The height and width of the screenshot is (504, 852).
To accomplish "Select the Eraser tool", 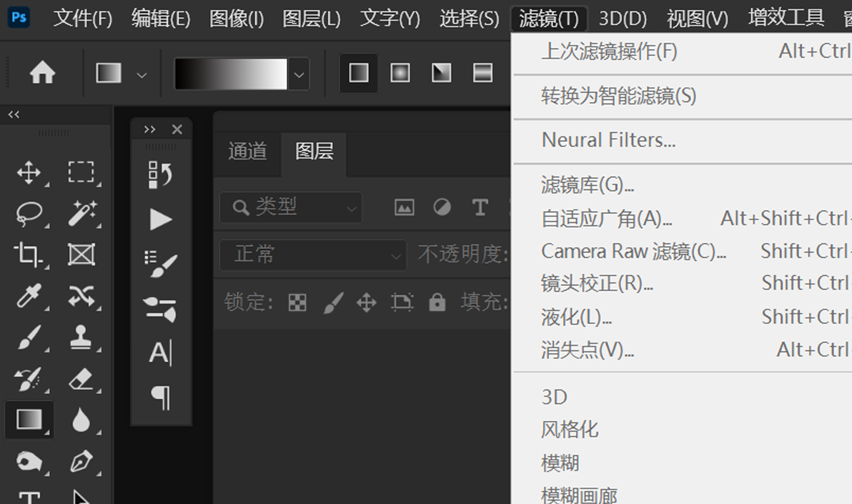I will click(x=81, y=379).
